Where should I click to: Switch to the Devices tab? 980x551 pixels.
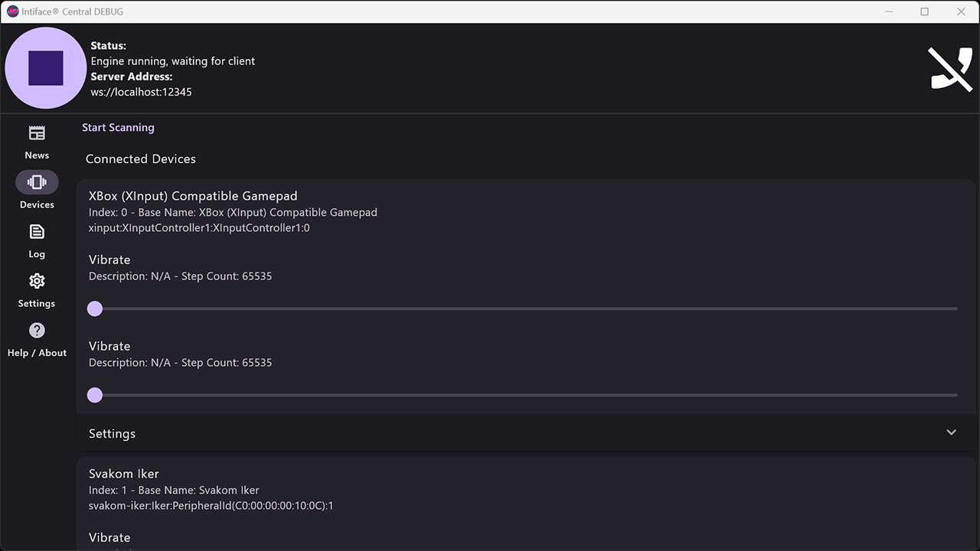pyautogui.click(x=36, y=190)
